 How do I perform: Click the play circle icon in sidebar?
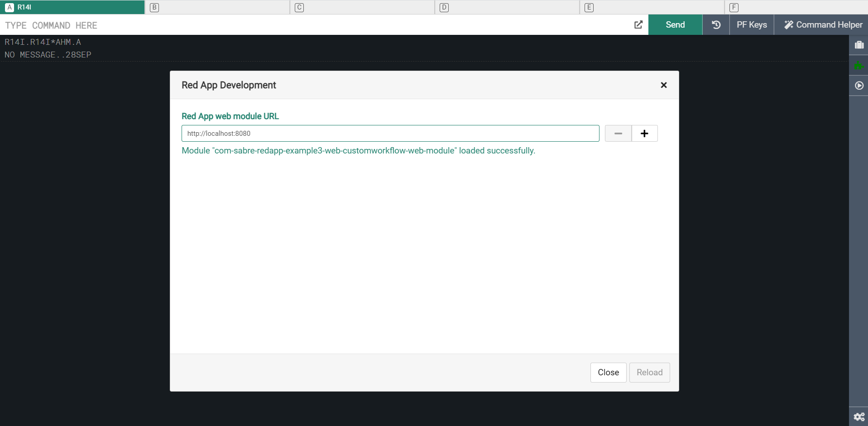click(859, 86)
